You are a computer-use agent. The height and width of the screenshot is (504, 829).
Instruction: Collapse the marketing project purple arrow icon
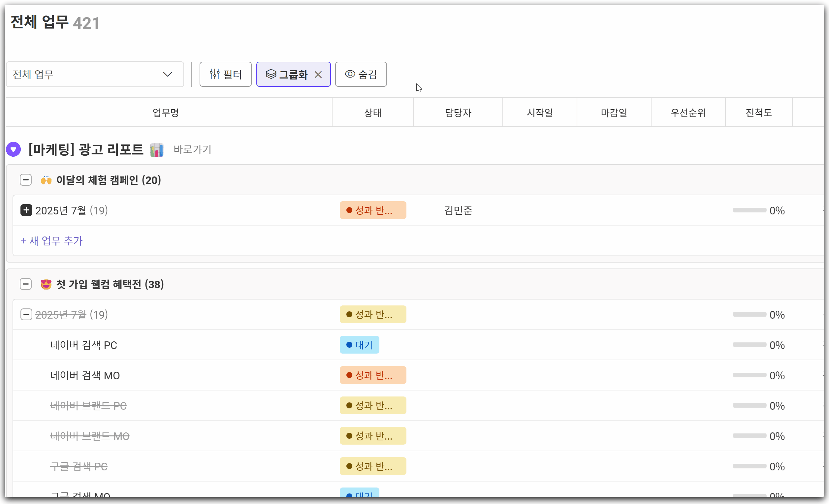[x=14, y=149]
